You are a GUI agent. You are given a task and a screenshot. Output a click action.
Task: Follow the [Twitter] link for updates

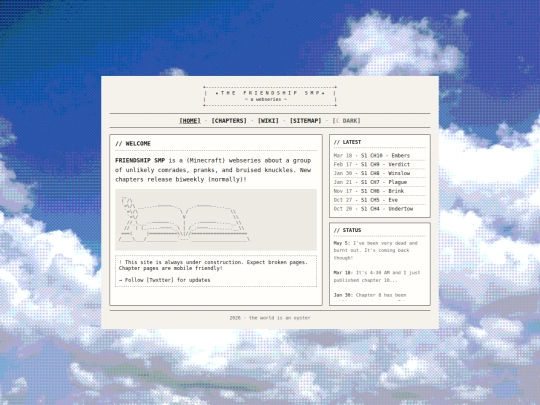point(160,280)
